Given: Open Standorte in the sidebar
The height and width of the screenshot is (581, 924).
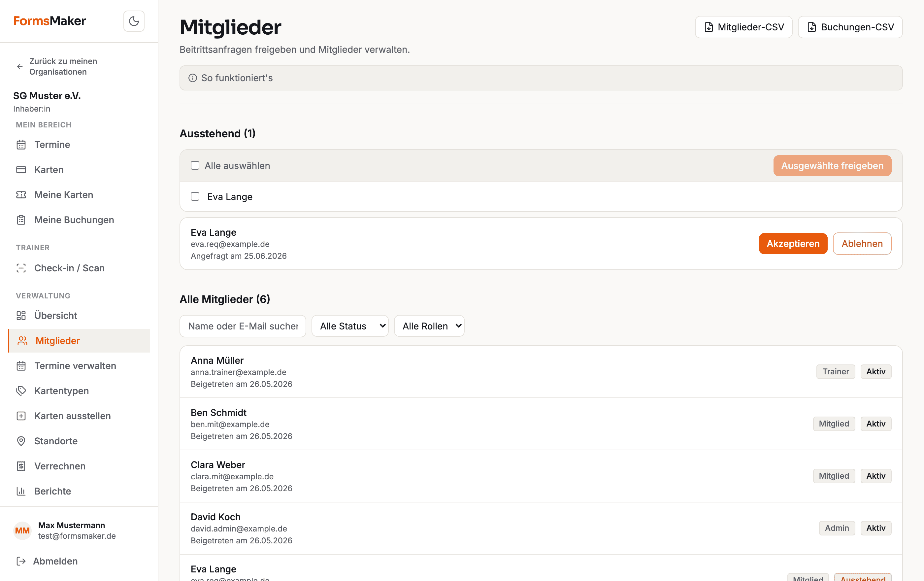Looking at the screenshot, I should pyautogui.click(x=79, y=441).
